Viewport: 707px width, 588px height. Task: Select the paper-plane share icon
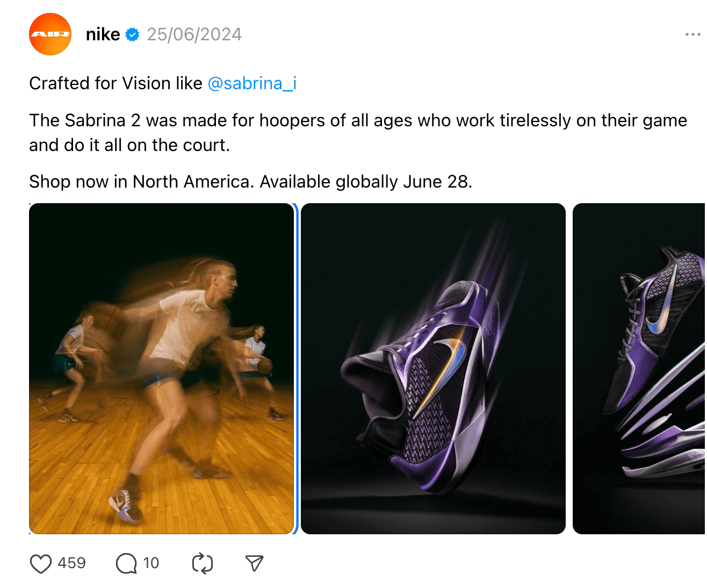(x=254, y=563)
